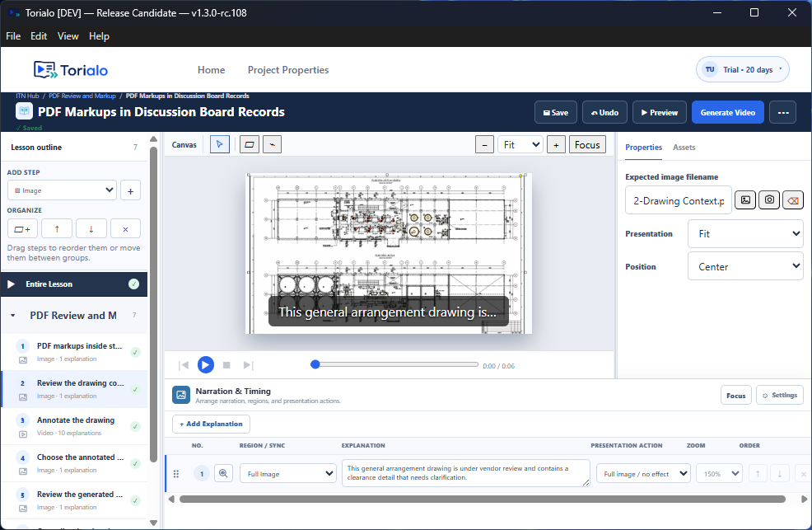Select the pointer tool in canvas toolbar
This screenshot has height=530, width=812.
220,144
